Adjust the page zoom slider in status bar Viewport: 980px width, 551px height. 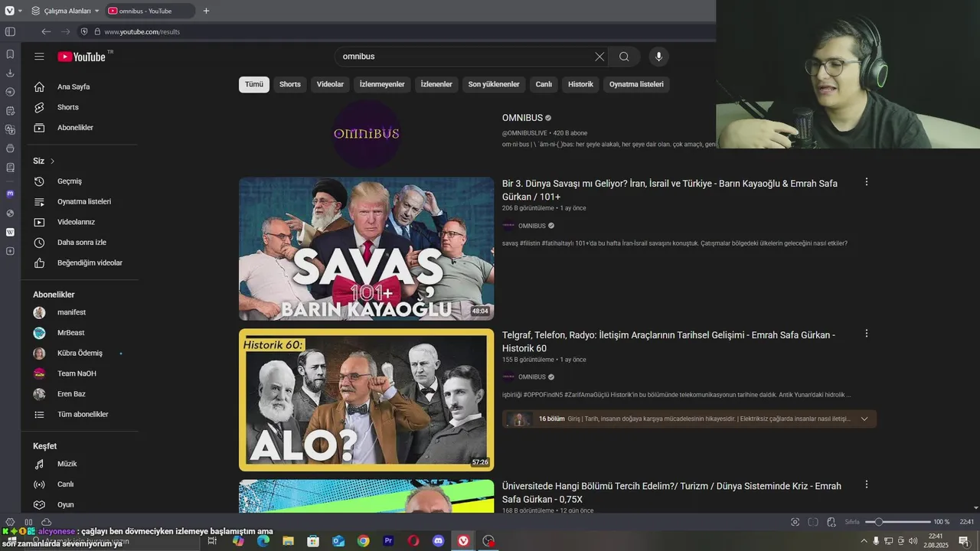click(x=897, y=522)
